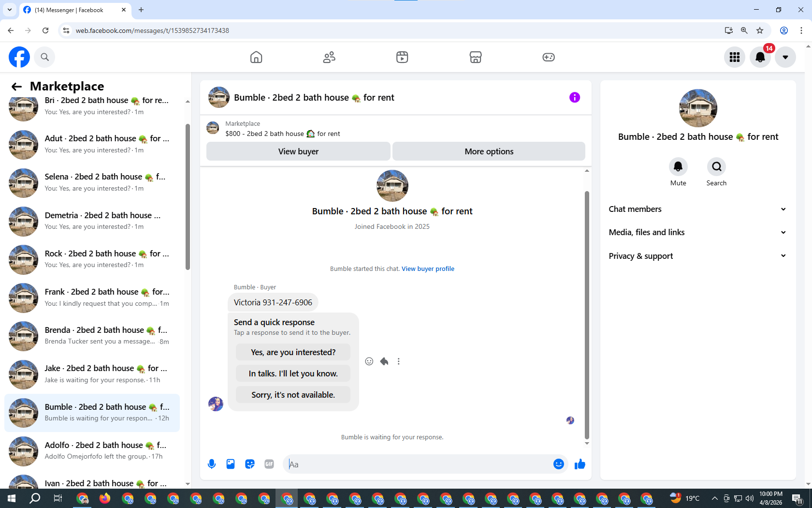
Task: Open message more options dots
Action: [399, 361]
